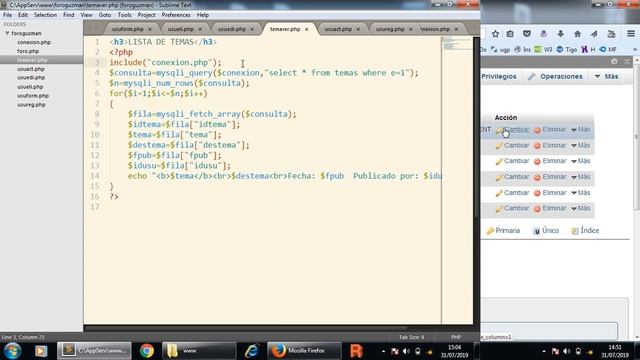The image size is (640, 360).
Task: Open the MF bookmark
Action: pyautogui.click(x=608, y=49)
